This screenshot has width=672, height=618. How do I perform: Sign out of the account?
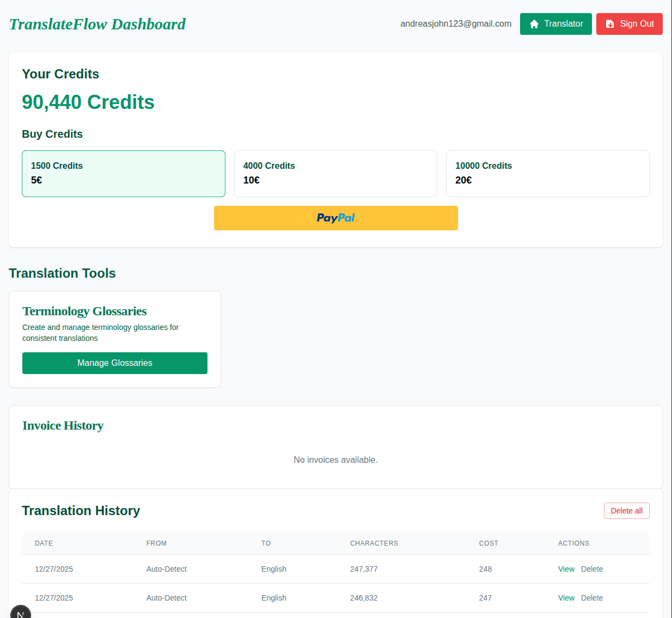point(629,24)
